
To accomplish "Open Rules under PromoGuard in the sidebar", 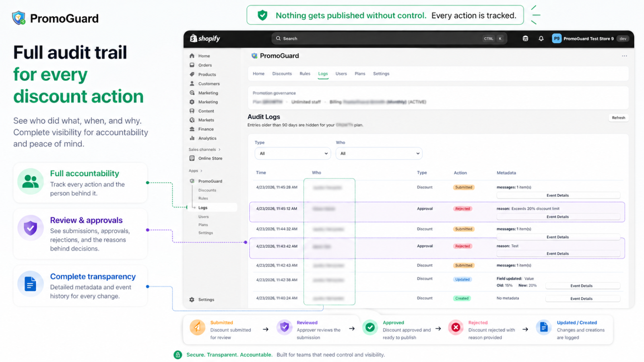I will click(203, 198).
